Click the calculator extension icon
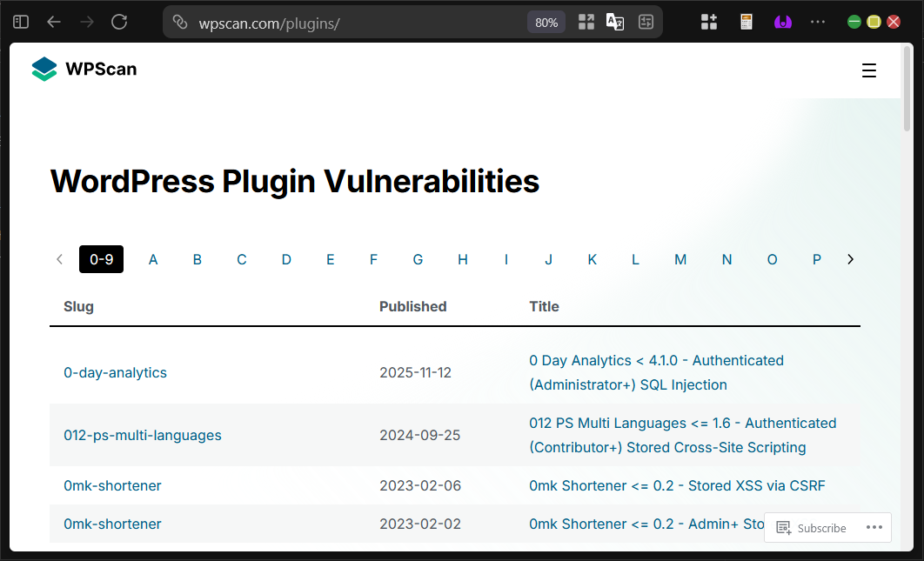924x561 pixels. click(x=747, y=23)
